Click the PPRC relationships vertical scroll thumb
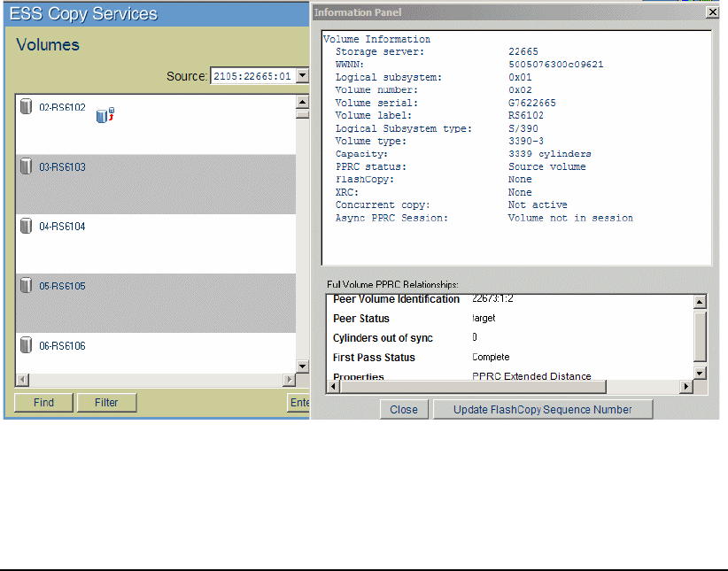The image size is (728, 571). click(x=699, y=336)
